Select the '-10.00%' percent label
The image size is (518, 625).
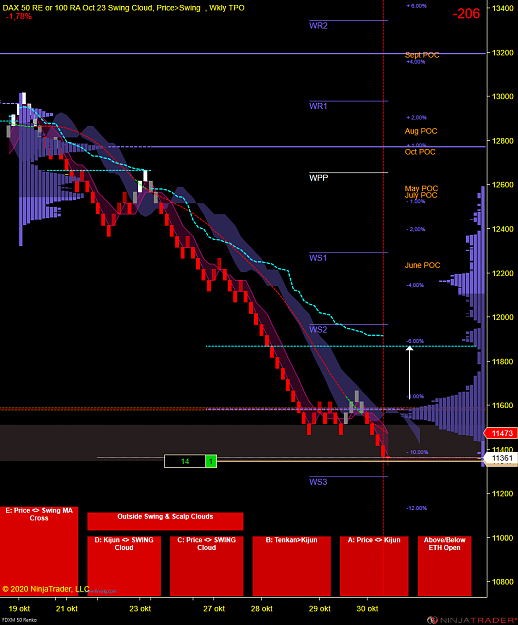pos(417,452)
